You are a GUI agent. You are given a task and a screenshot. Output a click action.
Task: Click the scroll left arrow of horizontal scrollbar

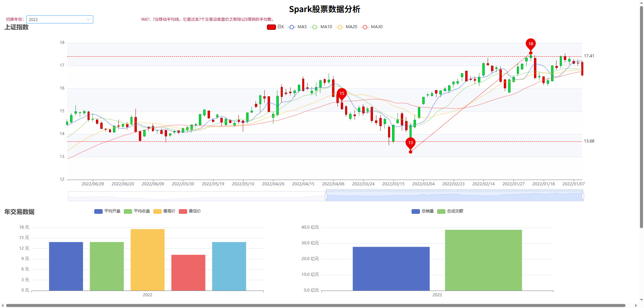(3, 305)
